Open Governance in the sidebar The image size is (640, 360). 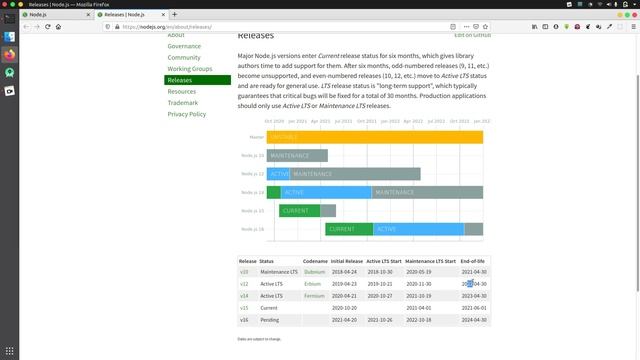coord(184,46)
